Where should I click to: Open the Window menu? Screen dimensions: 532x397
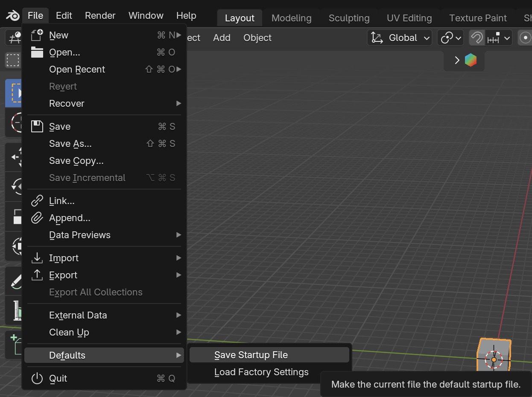click(x=146, y=16)
